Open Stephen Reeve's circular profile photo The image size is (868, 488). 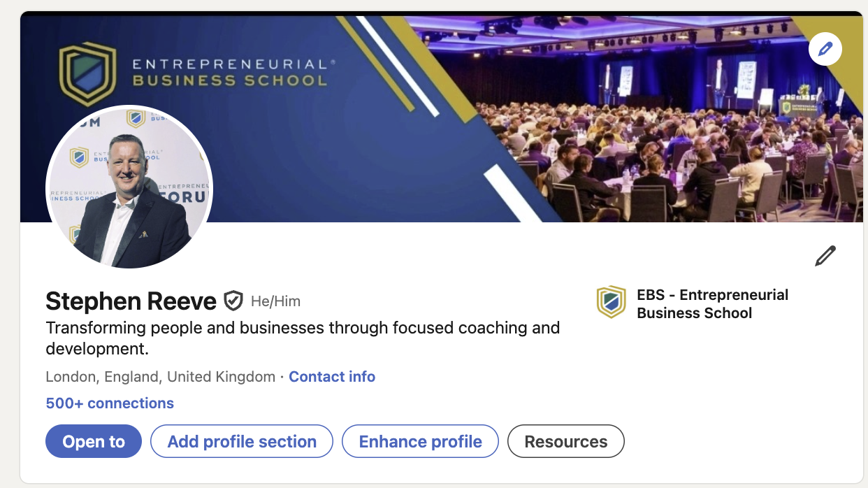click(x=129, y=187)
